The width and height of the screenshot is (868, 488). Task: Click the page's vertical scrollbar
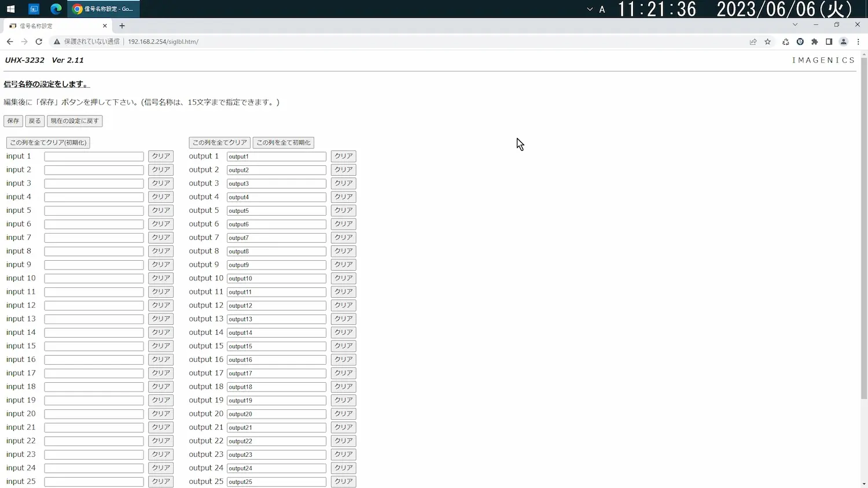pos(864,231)
